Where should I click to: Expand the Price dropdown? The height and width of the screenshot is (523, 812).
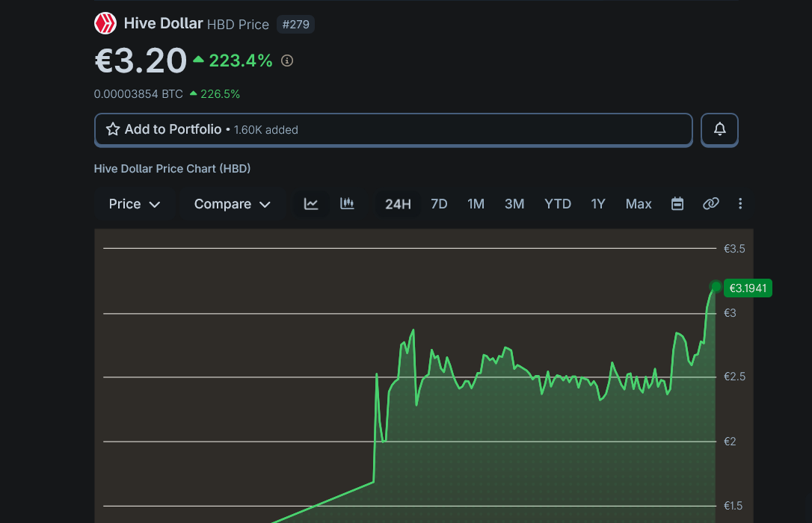pos(134,204)
